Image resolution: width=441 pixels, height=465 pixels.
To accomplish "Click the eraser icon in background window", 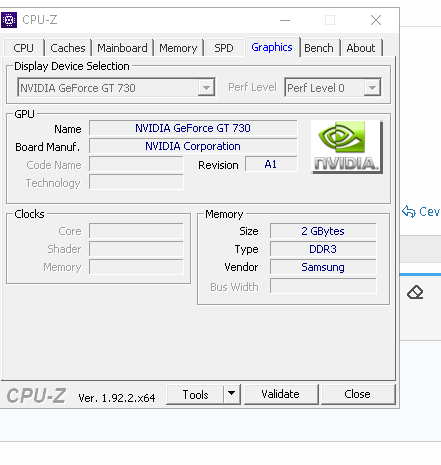I will tap(415, 292).
